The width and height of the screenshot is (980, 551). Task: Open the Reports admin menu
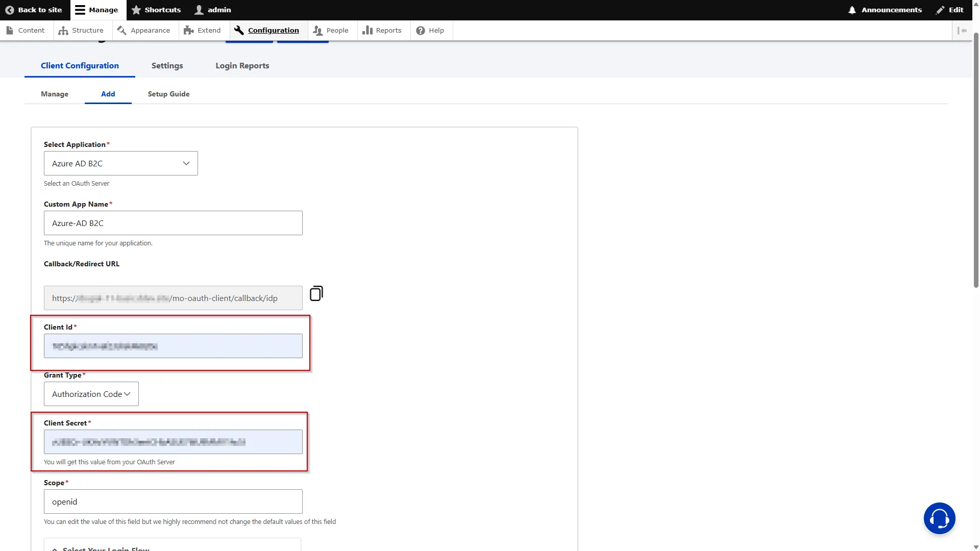(382, 30)
